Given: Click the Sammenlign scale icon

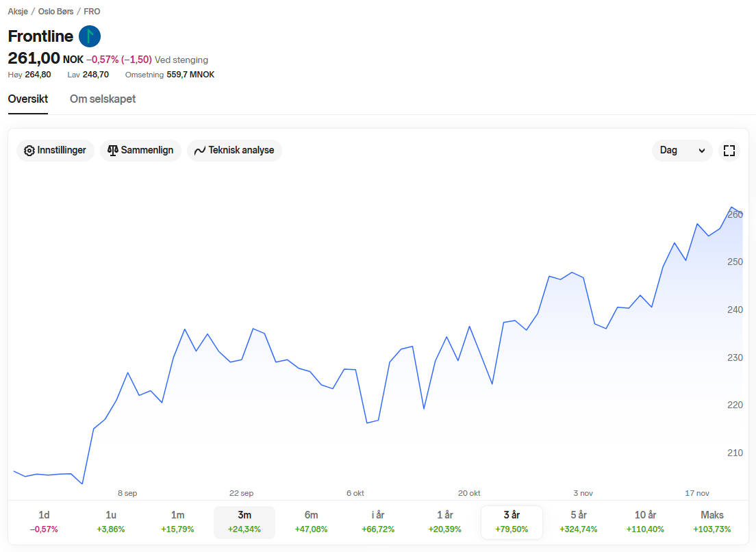Looking at the screenshot, I should tap(113, 150).
